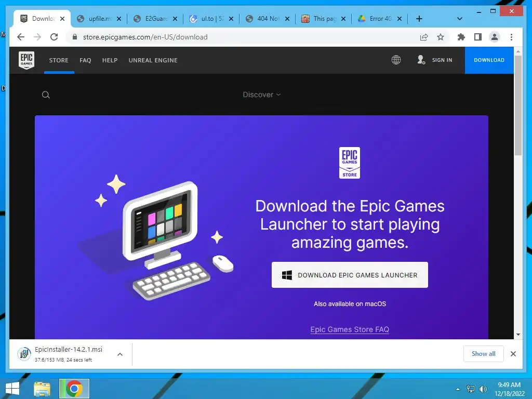This screenshot has height=399, width=532.
Task: Reload the page with refresh icon
Action: click(54, 37)
